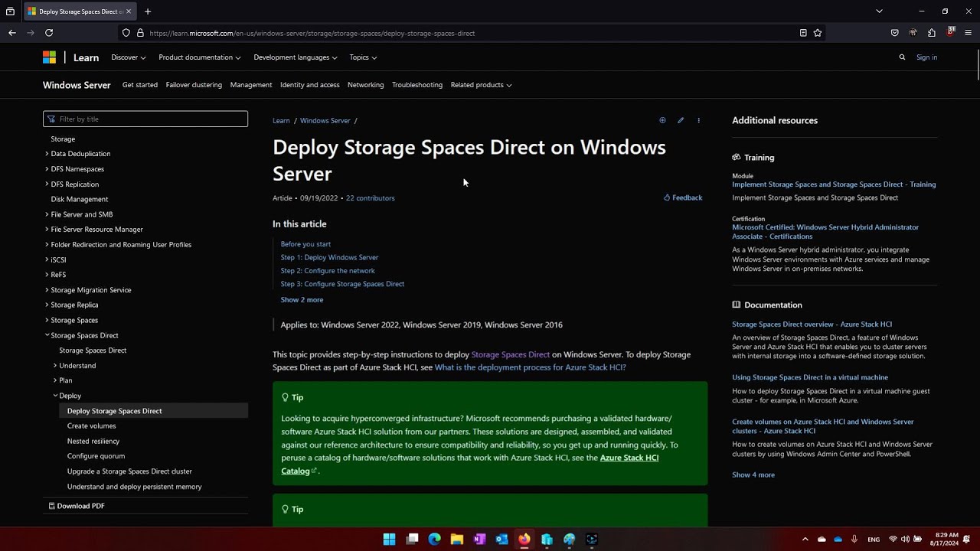The width and height of the screenshot is (980, 551).
Task: Open OneNote from the taskbar
Action: [x=479, y=539]
